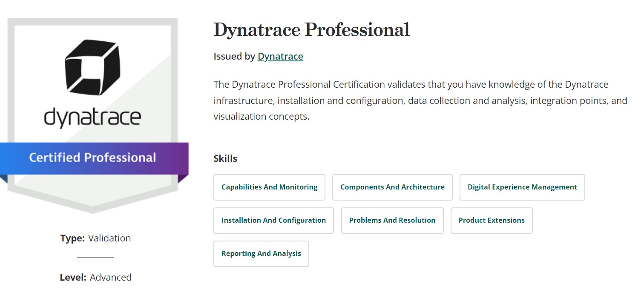The image size is (644, 290).
Task: Click the Issued by text
Action: (x=234, y=57)
